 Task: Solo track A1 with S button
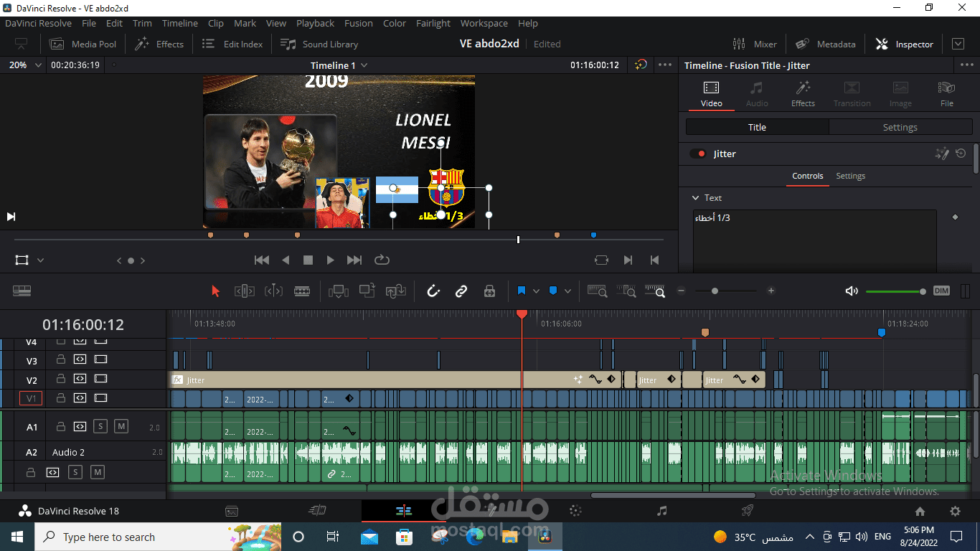100,427
